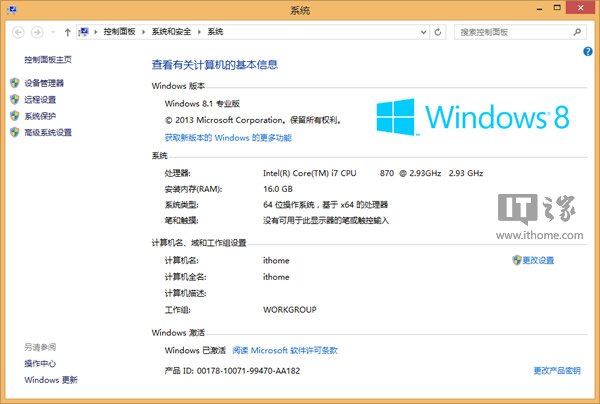The width and height of the screenshot is (600, 404).
Task: Open 系统保护 from sidebar
Action: click(x=40, y=116)
